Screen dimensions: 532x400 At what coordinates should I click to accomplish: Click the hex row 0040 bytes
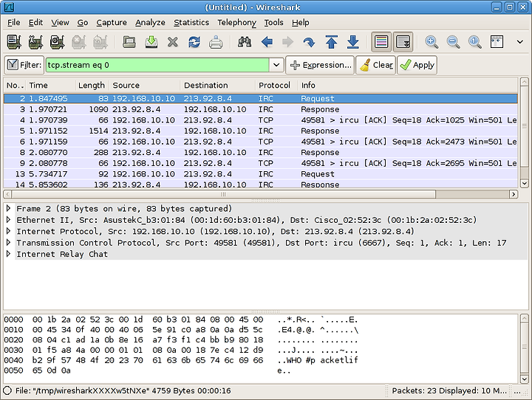[148, 360]
